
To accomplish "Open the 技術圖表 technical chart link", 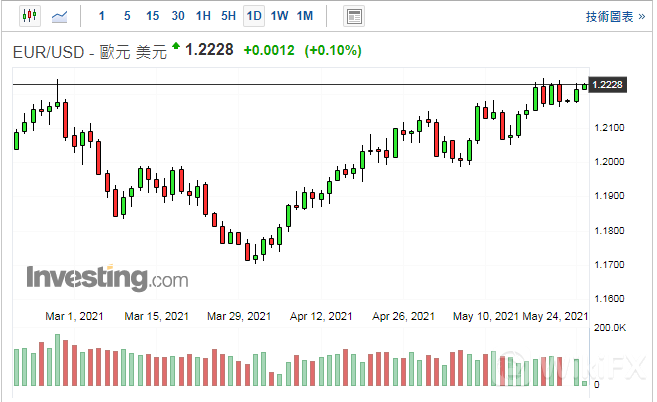I will pyautogui.click(x=616, y=16).
